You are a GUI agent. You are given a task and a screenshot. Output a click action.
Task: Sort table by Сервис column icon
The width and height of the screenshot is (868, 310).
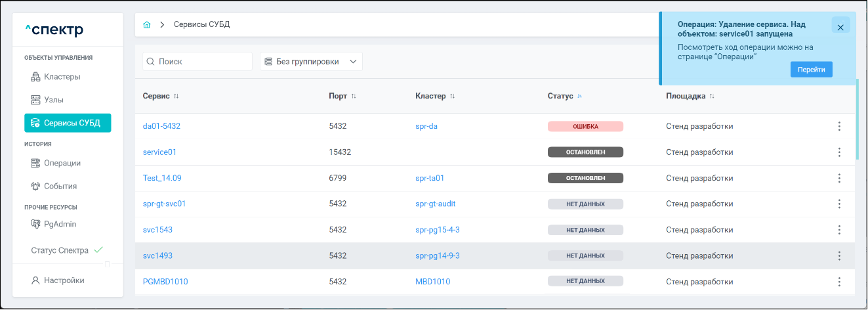coord(176,97)
